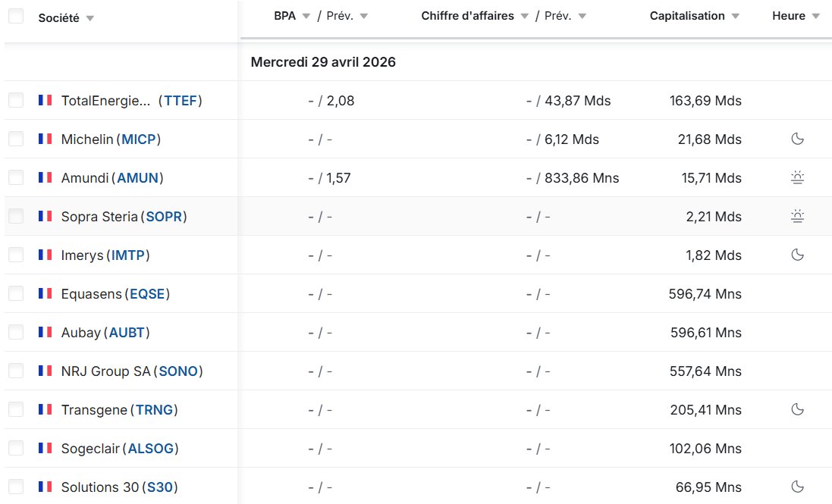Check the NRJ Group SA row checkbox
Image resolution: width=832 pixels, height=504 pixels.
pyautogui.click(x=16, y=371)
